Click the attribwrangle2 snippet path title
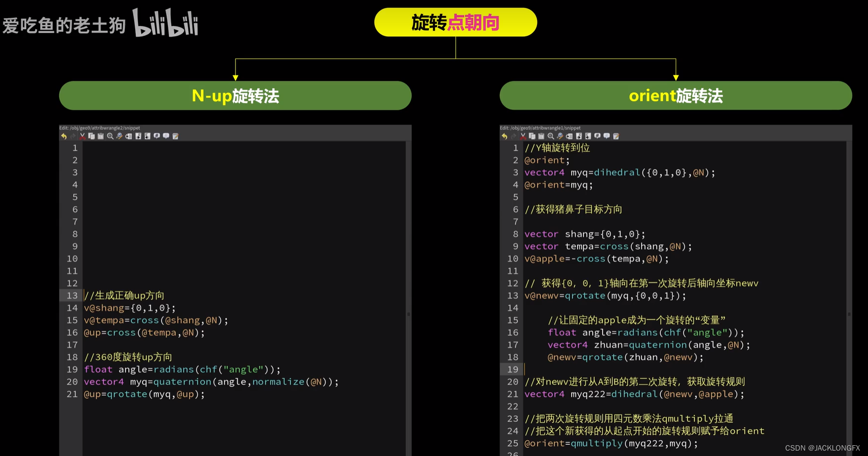The height and width of the screenshot is (456, 868). click(x=100, y=128)
